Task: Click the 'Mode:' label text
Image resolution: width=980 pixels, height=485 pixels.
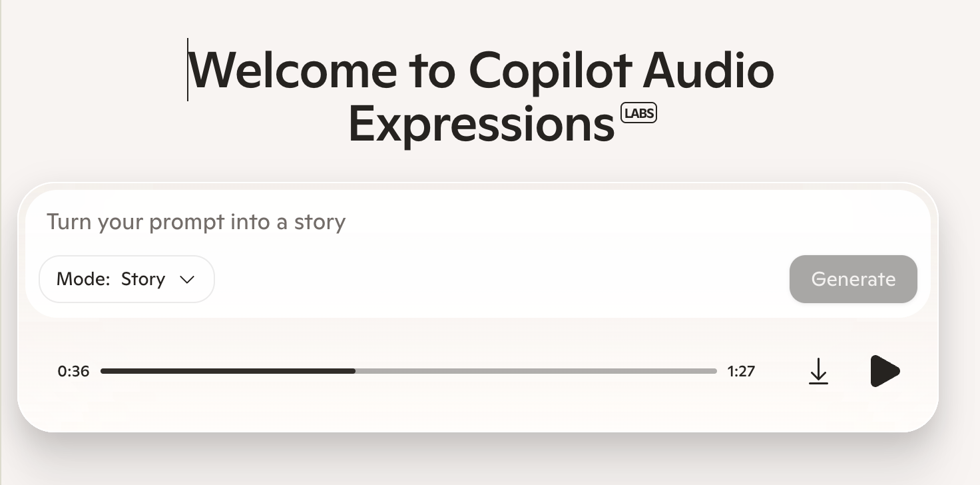Action: click(x=83, y=279)
